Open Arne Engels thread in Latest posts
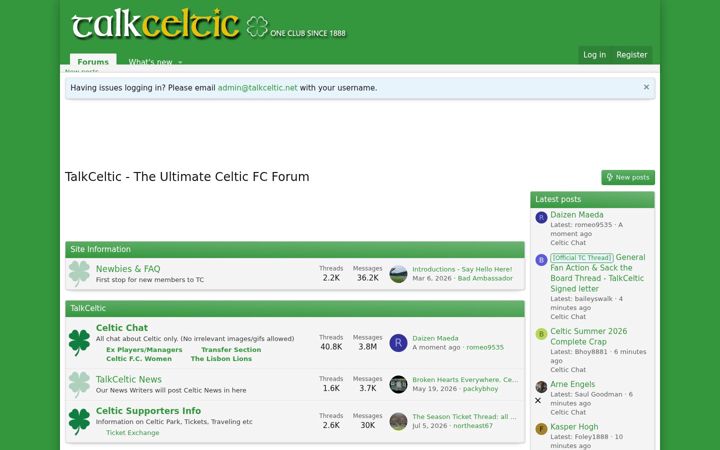 pos(573,384)
